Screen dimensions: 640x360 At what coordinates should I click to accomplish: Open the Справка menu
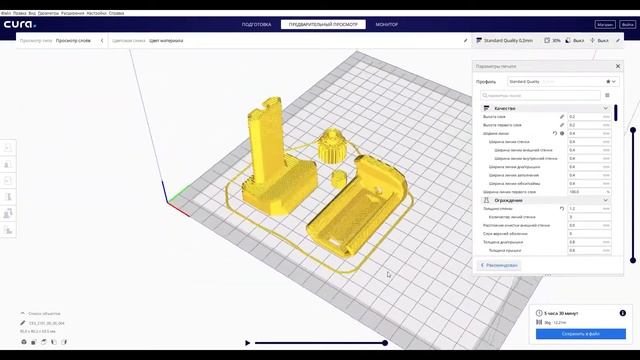tap(116, 13)
